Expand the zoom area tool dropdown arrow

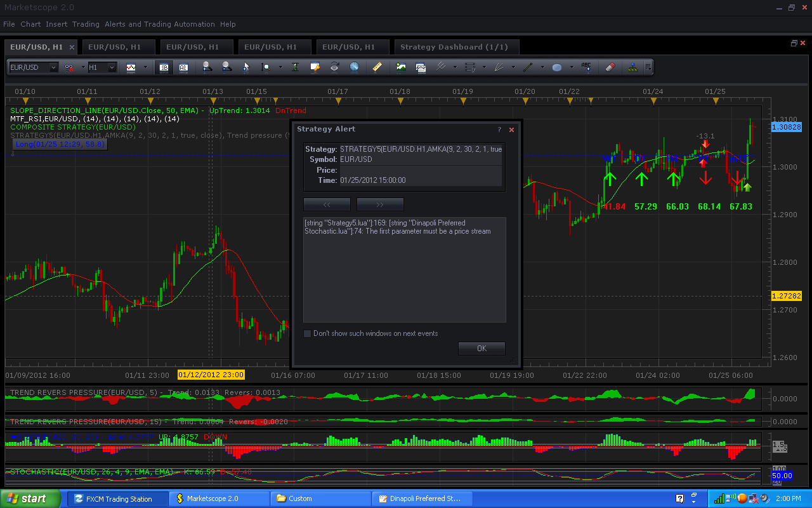280,67
